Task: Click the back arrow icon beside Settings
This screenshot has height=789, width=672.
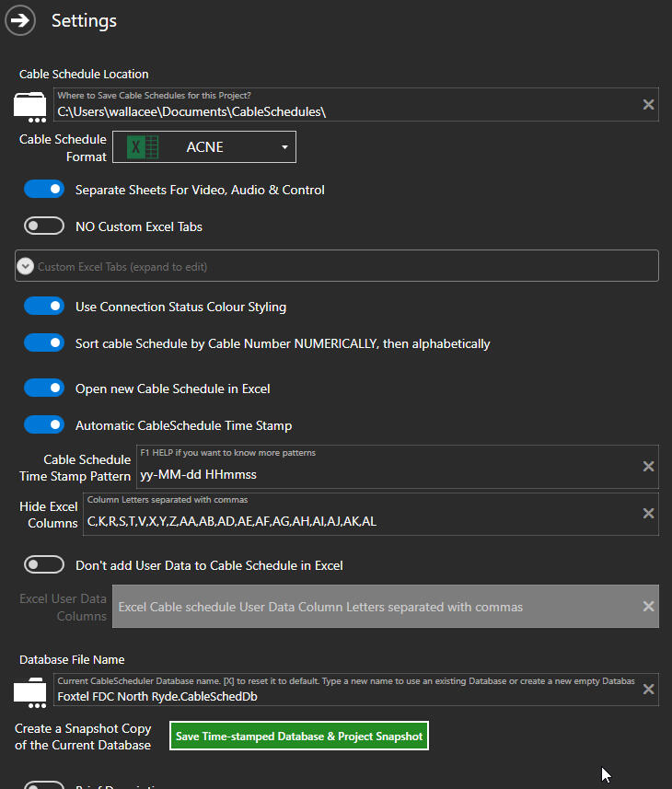Action: click(x=20, y=20)
